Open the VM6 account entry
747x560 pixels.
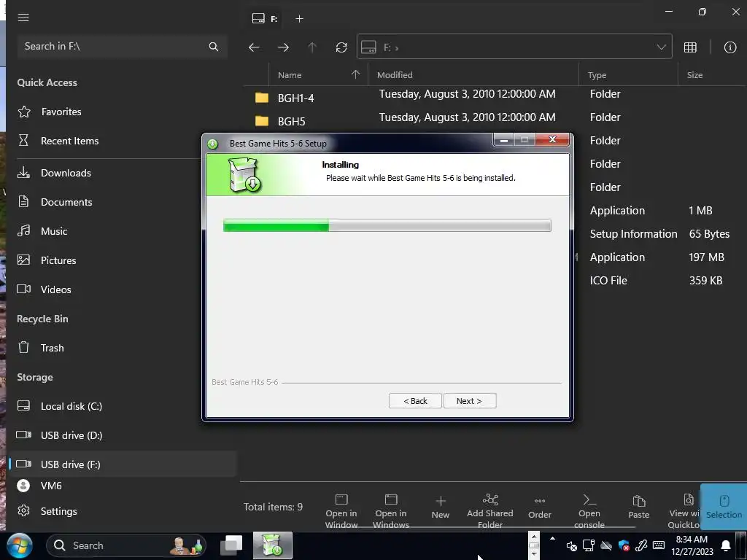point(51,486)
